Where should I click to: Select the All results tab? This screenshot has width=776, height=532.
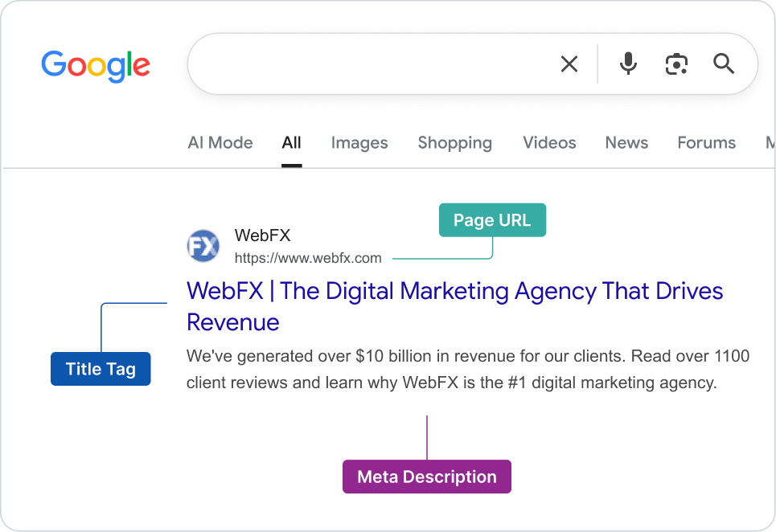(x=291, y=143)
